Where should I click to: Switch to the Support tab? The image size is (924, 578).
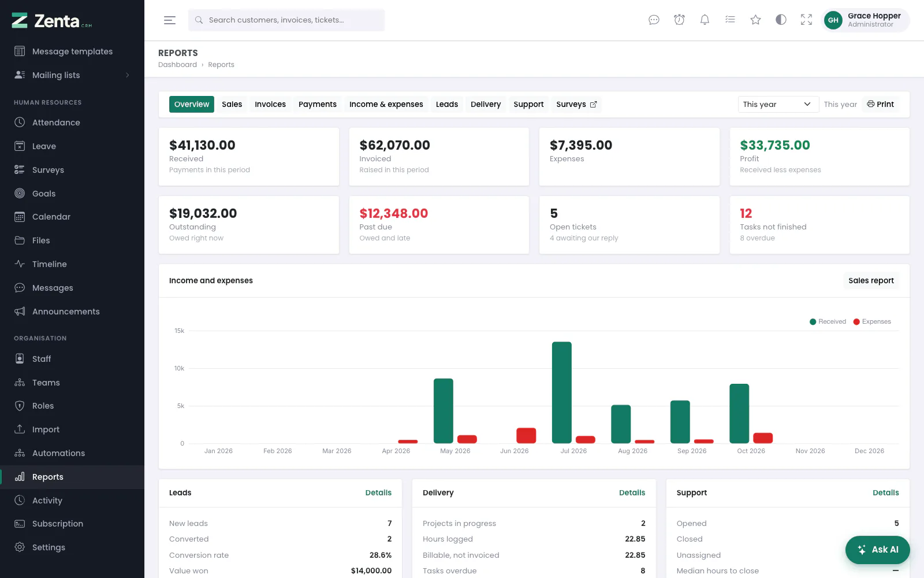pos(528,104)
